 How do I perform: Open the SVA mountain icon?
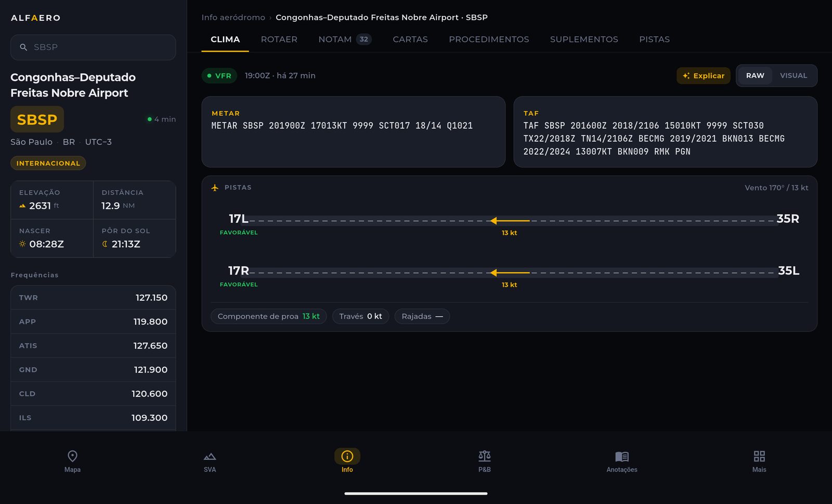click(x=210, y=456)
